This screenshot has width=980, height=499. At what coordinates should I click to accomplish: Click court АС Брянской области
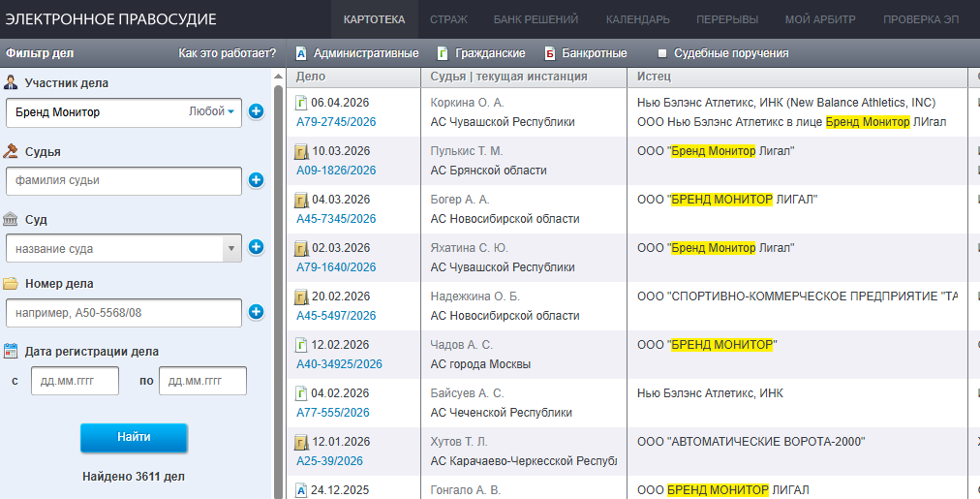pos(488,171)
